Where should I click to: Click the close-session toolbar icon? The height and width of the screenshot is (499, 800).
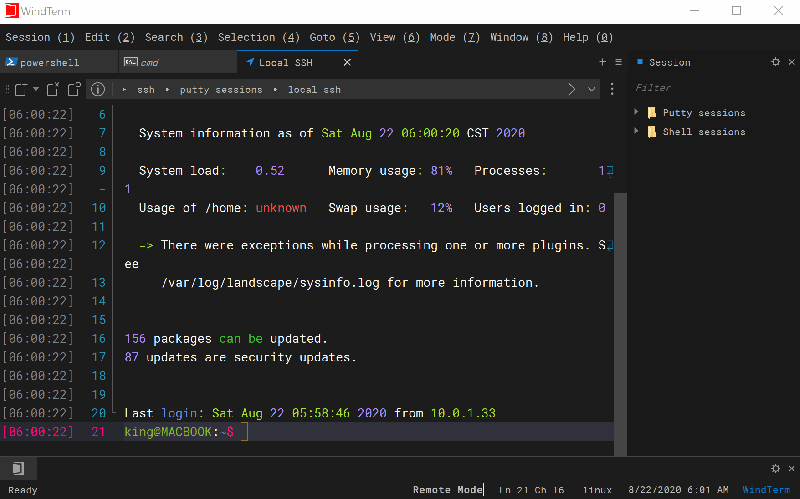tap(53, 89)
